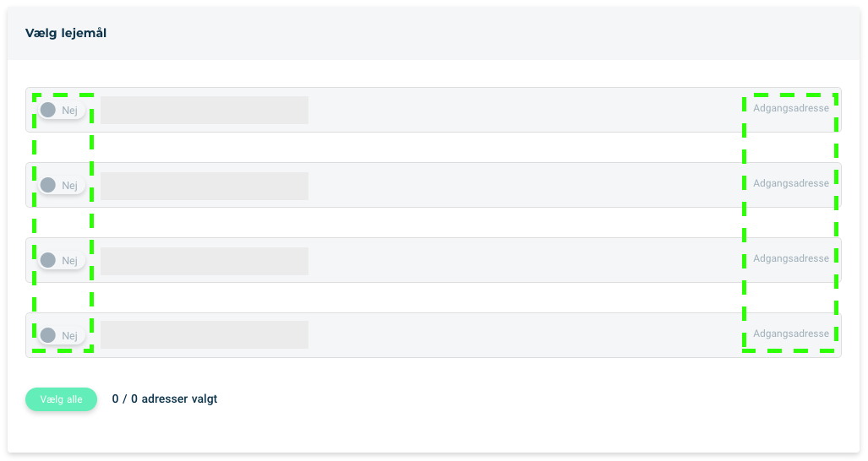Click the '0 / 0 adresser valgt' counter
This screenshot has height=461, width=868.
coord(165,399)
